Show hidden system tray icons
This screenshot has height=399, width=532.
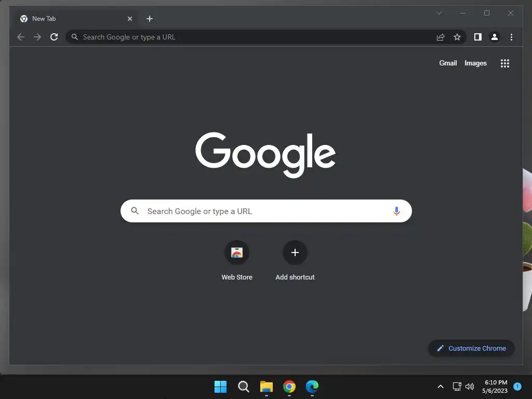(x=441, y=387)
